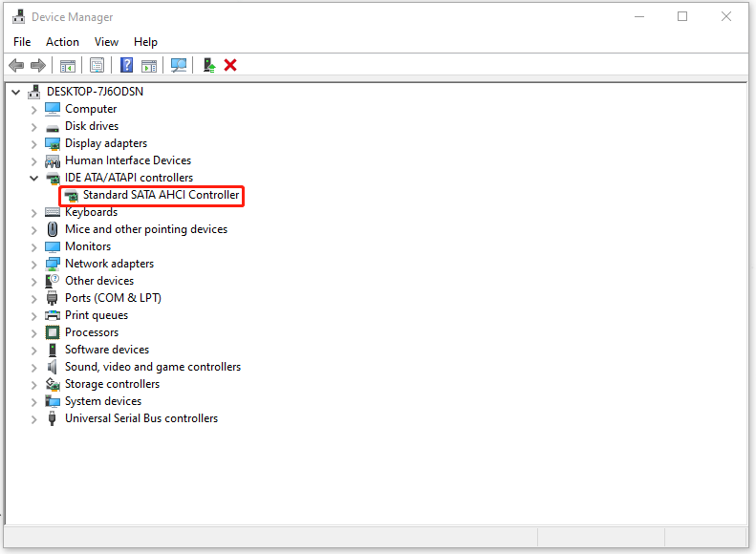
Task: Click the Mice and pointing devices icon
Action: pos(53,229)
